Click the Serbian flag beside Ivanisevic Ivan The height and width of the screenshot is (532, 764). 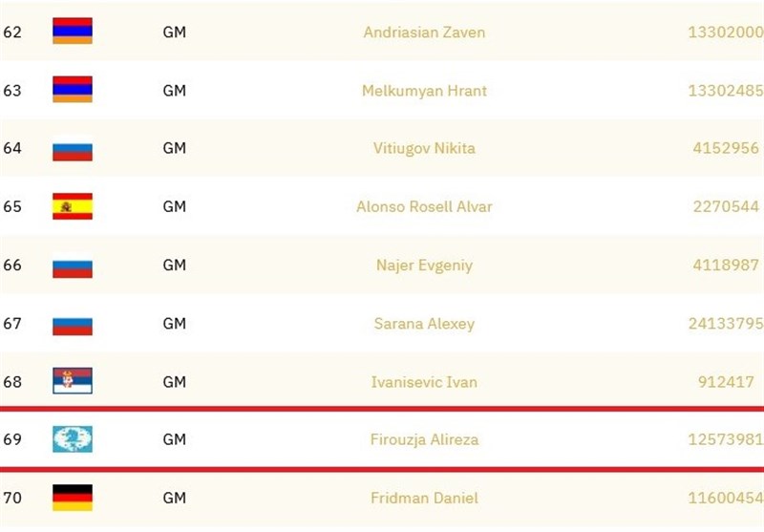[x=72, y=382]
